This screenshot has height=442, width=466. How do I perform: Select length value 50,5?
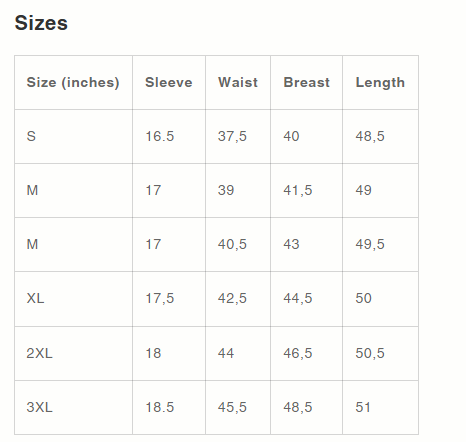370,353
